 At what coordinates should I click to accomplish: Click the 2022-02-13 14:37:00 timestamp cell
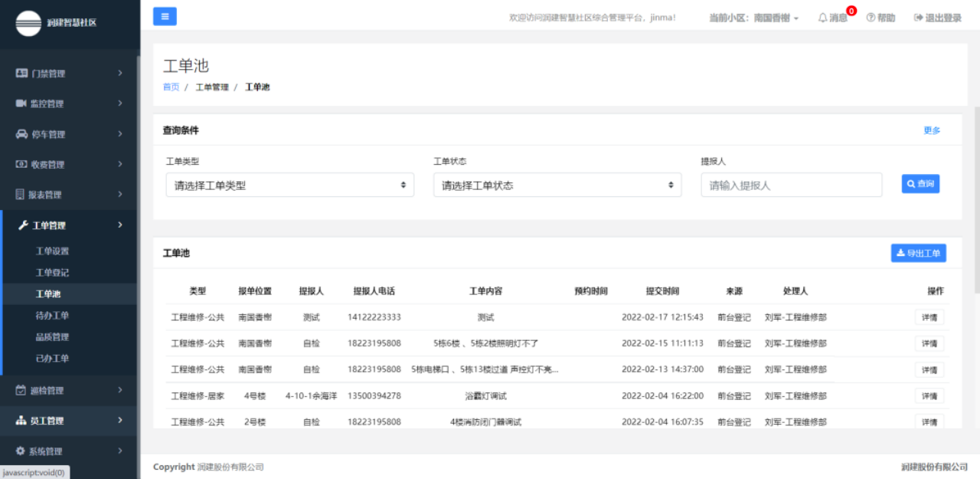point(662,369)
